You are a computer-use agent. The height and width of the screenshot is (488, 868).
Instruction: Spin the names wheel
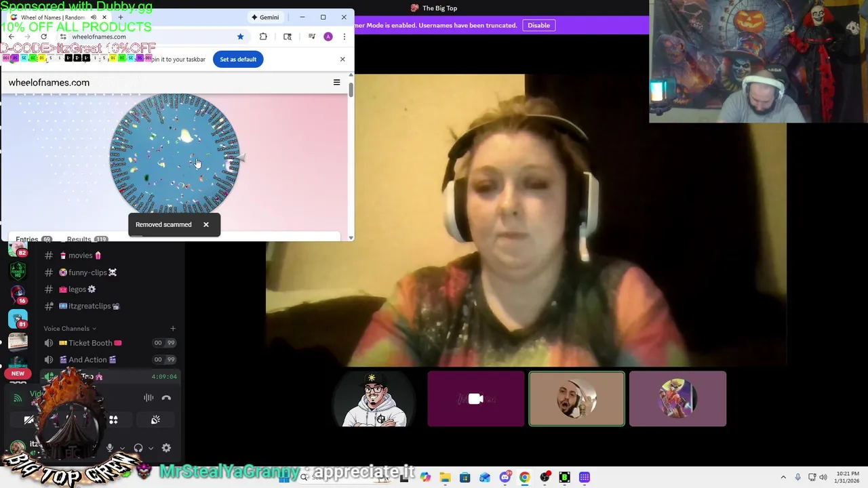[174, 156]
